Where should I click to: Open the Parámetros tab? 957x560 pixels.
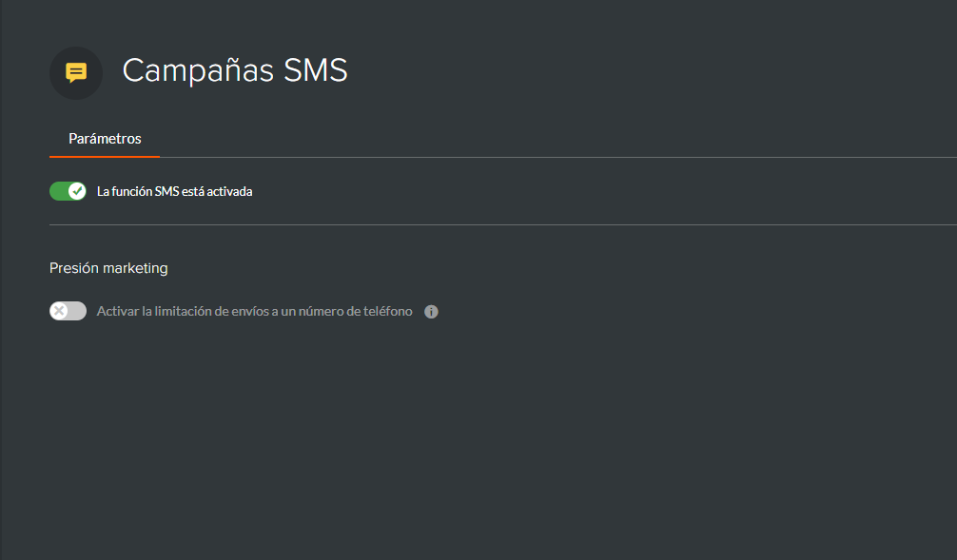point(105,139)
